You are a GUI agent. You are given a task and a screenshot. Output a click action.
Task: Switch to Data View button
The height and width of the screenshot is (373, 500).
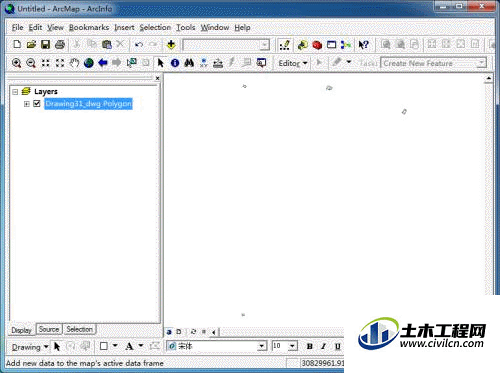169,332
